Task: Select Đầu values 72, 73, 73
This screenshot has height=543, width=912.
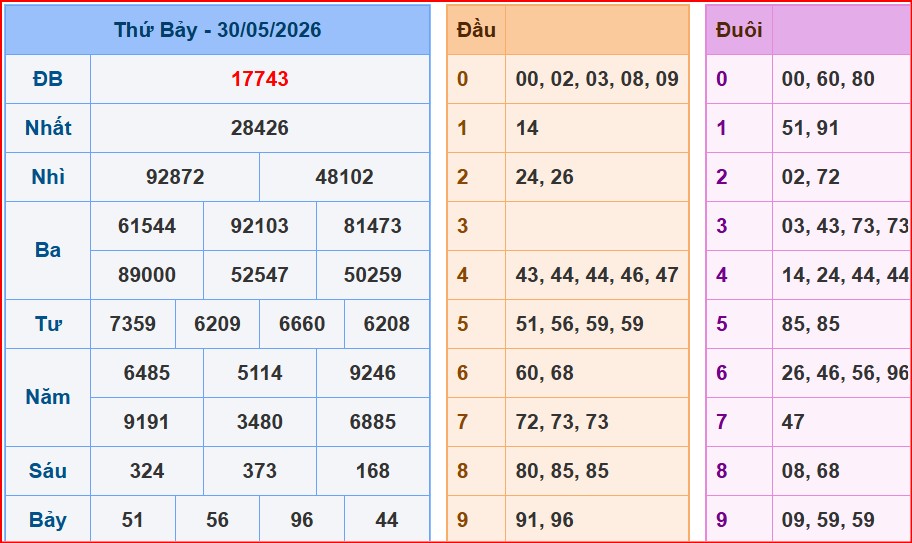Action: tap(562, 421)
